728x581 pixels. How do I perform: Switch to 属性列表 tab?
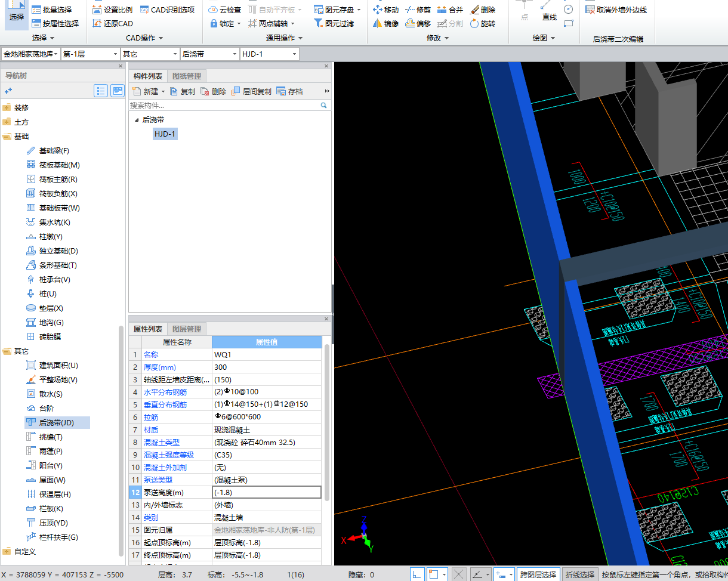tap(148, 329)
